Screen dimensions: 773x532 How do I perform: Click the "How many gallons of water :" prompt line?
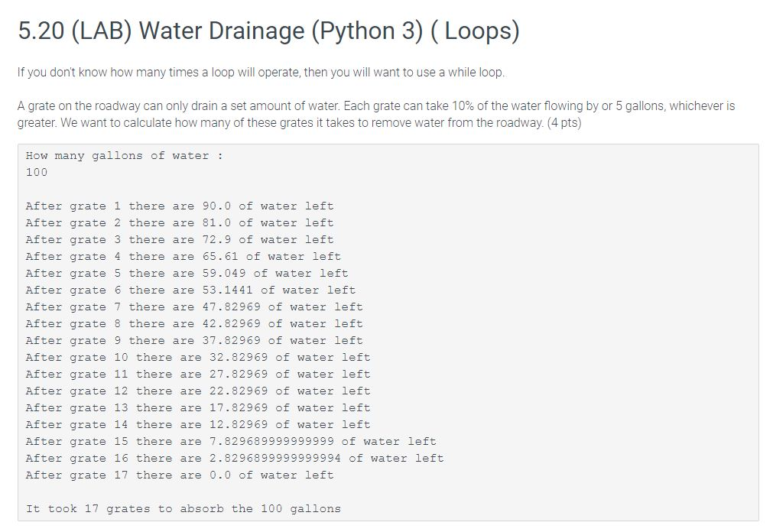tap(124, 156)
